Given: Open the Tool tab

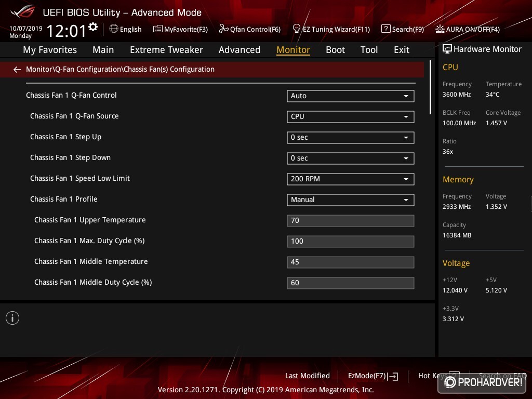Looking at the screenshot, I should 369,50.
